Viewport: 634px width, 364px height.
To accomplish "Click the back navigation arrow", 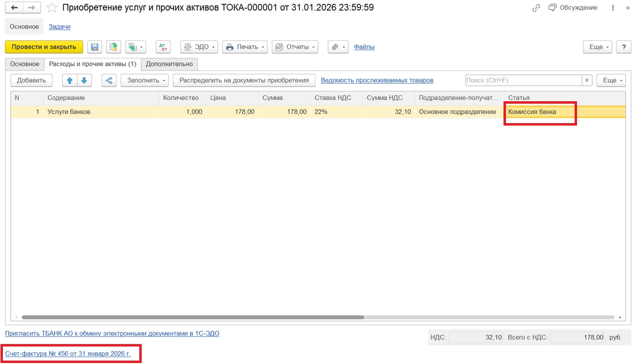I will 14,8.
